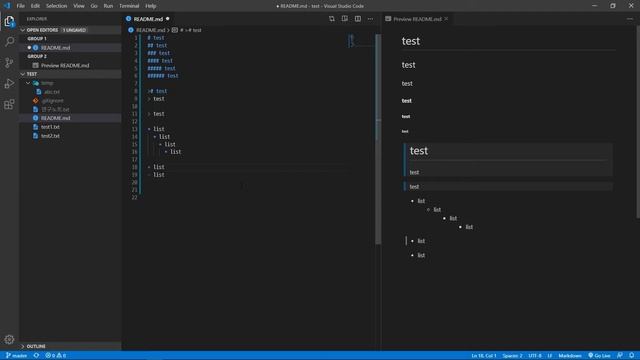This screenshot has width=640, height=360.
Task: Open the Selection menu
Action: tap(56, 6)
